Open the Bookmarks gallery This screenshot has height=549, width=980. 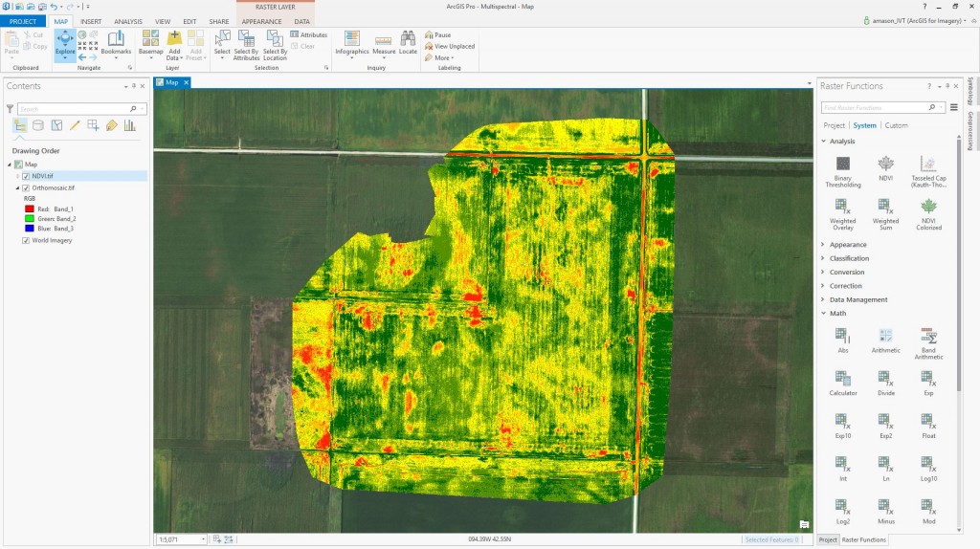(116, 44)
